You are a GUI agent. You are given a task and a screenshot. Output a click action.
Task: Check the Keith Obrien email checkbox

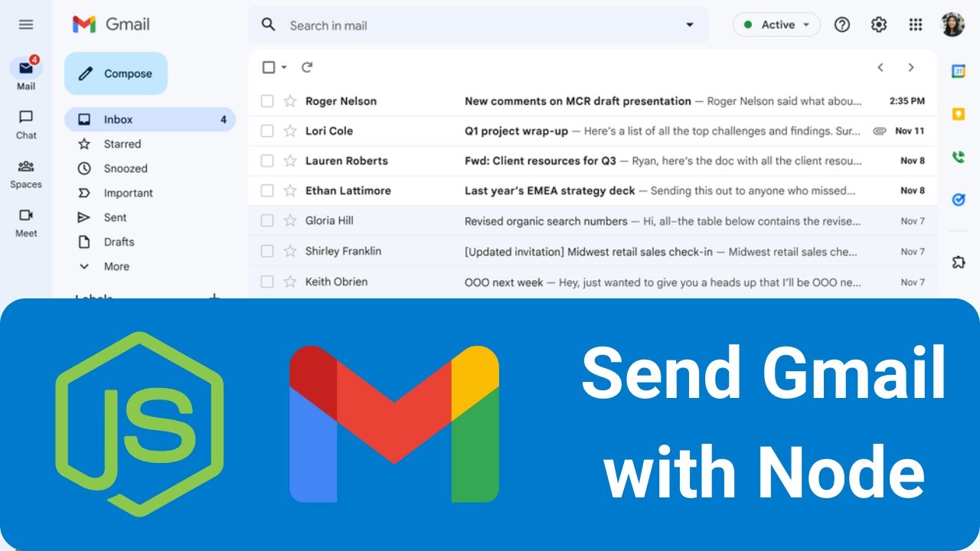267,282
